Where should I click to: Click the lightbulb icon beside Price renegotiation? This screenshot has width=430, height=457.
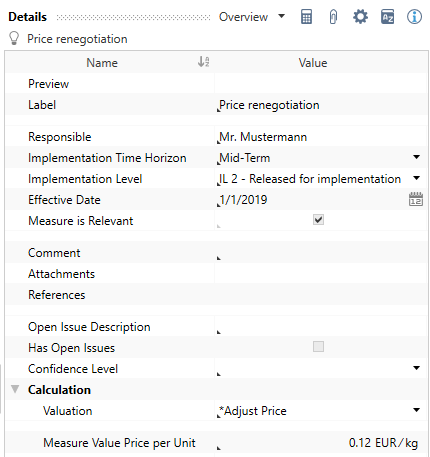[14, 39]
